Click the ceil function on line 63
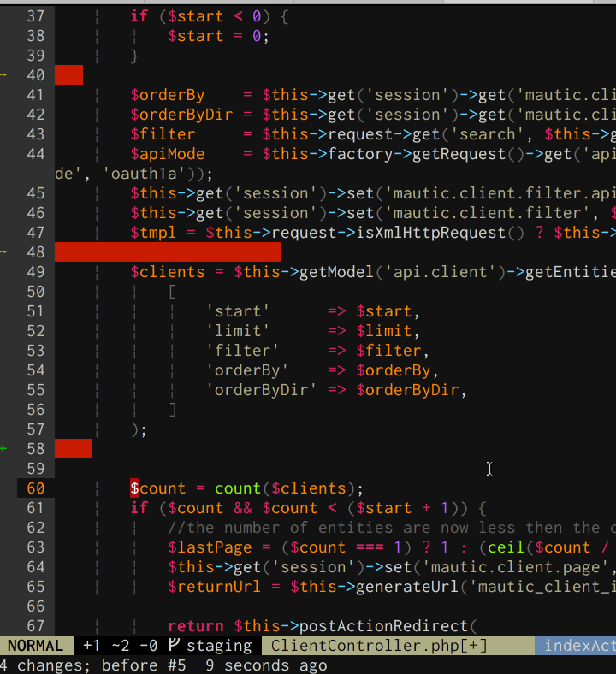The image size is (616, 674). click(x=506, y=547)
